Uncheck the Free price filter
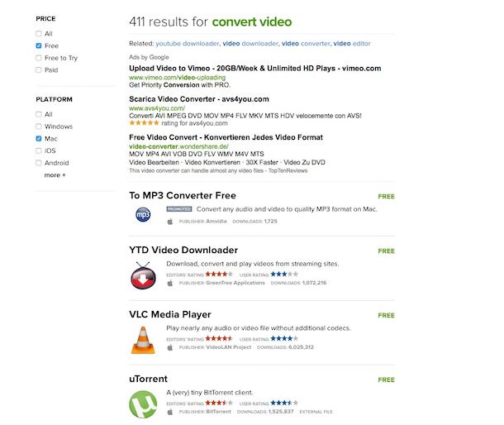 (x=39, y=45)
